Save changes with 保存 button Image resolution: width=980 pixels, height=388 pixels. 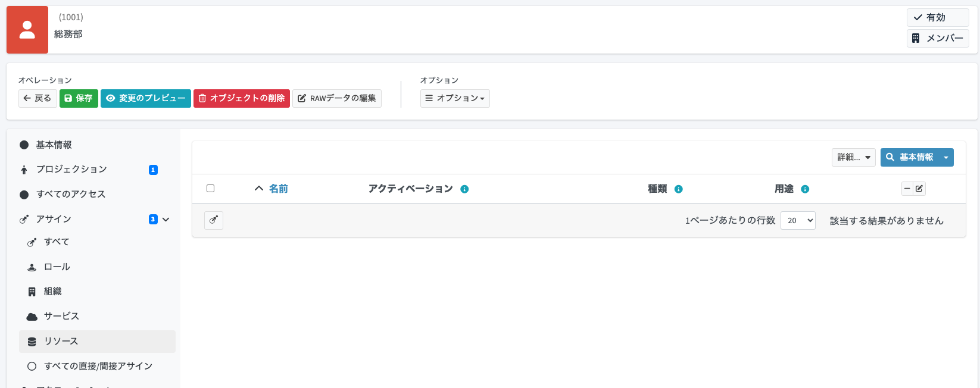coord(79,98)
